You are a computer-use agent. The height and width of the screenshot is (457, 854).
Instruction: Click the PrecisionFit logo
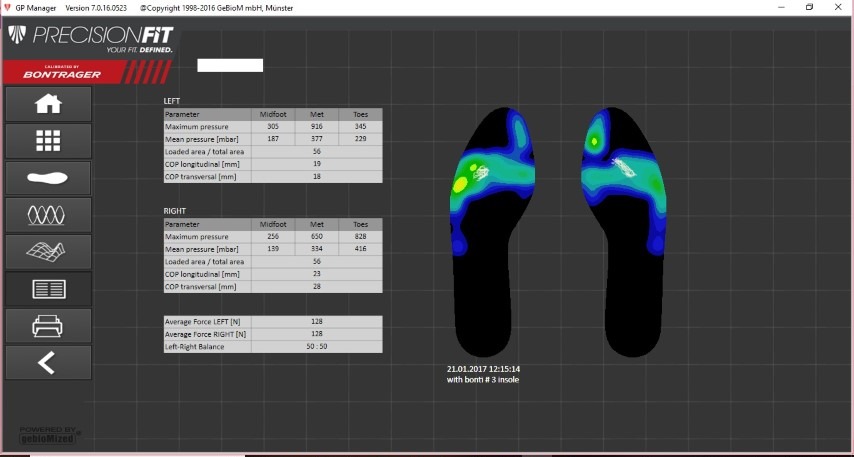[x=90, y=39]
